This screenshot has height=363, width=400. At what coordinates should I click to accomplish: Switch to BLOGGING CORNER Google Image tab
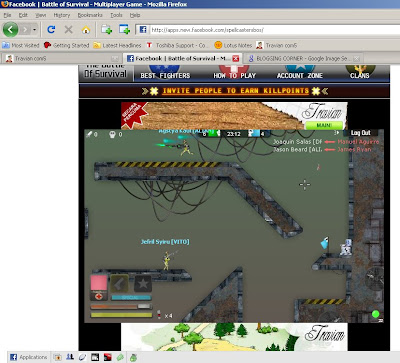(304, 58)
